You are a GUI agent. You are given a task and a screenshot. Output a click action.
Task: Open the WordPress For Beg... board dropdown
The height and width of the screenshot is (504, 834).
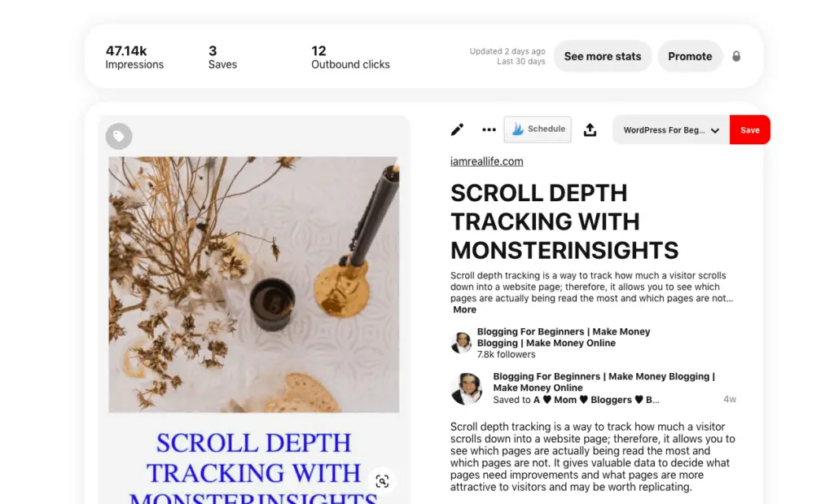671,129
